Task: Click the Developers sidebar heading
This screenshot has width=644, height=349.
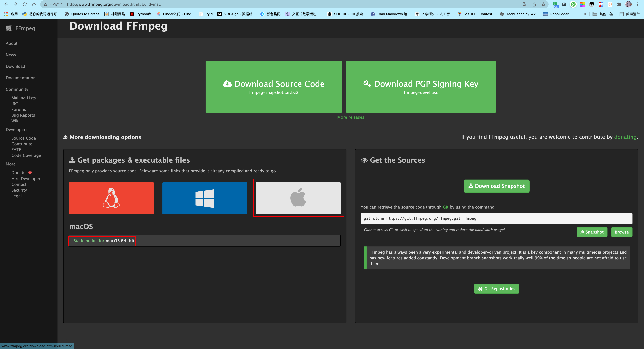Action: [x=17, y=130]
